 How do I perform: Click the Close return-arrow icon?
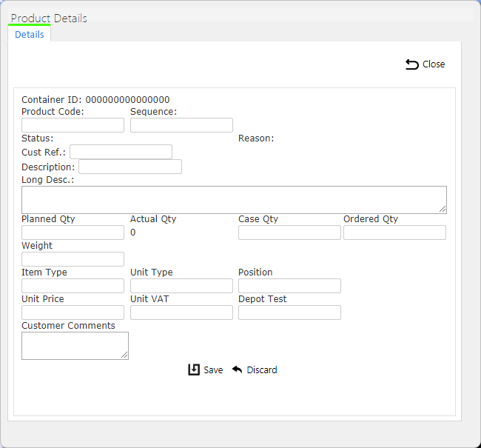click(x=412, y=64)
